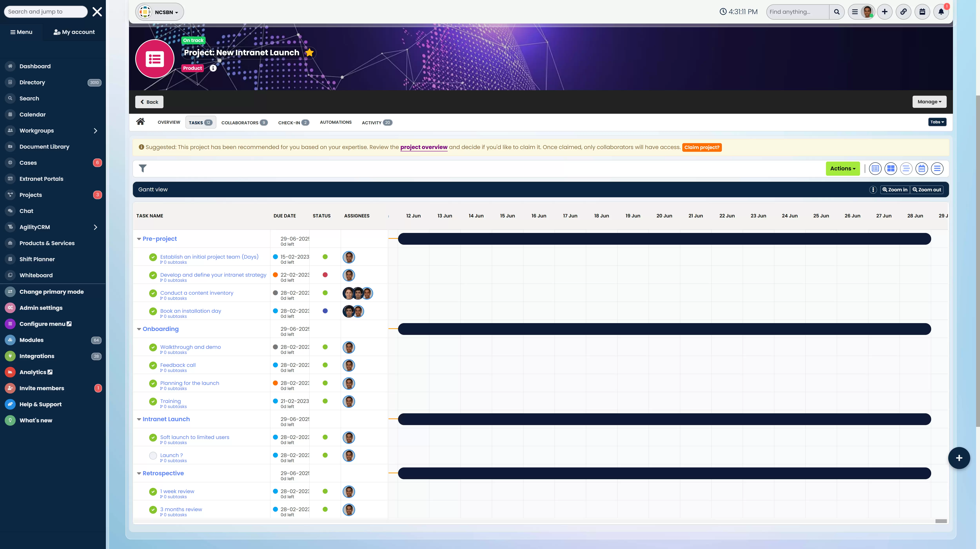Switch to board grid view icon
This screenshot has height=549, width=980.
click(891, 169)
